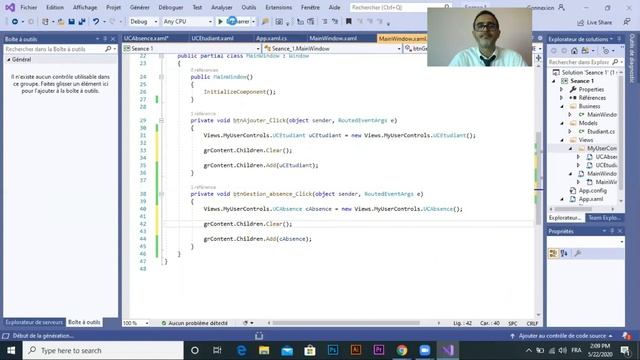Open Premiere Pro from the taskbar
This screenshot has width=640, height=360.
[379, 350]
